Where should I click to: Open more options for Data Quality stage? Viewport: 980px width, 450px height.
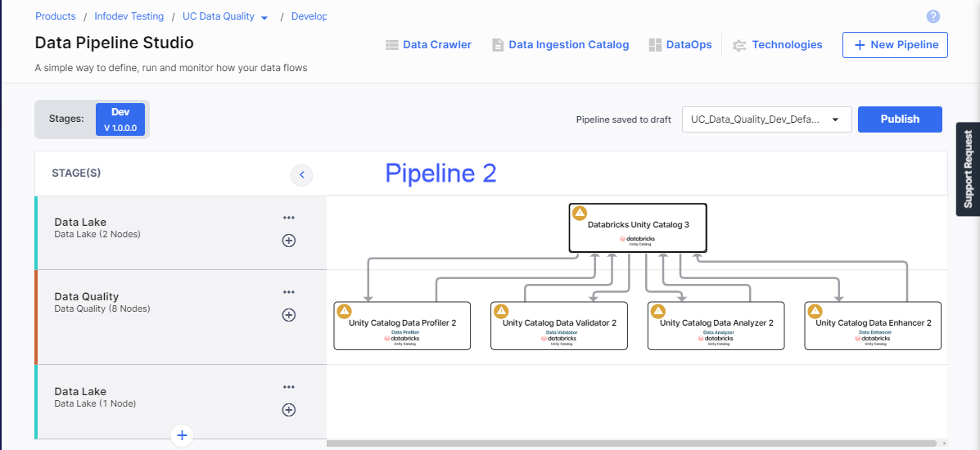pyautogui.click(x=289, y=292)
